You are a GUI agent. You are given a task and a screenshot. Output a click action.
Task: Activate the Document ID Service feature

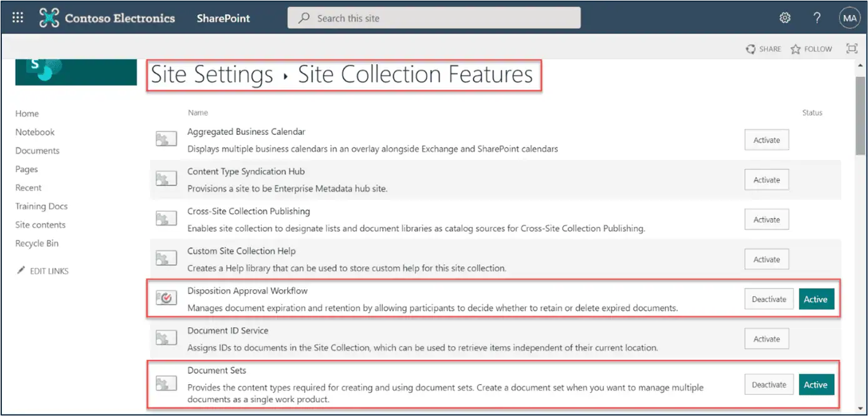tap(766, 339)
